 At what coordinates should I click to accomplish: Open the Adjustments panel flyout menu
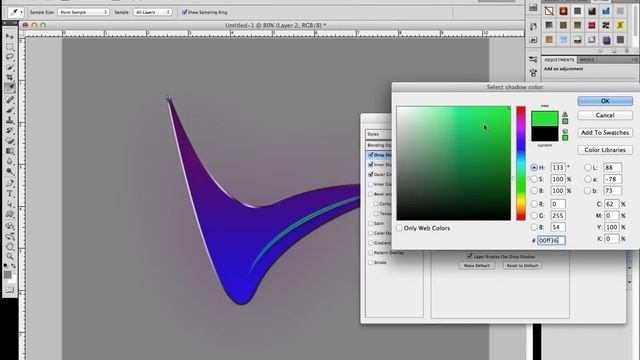coord(635,60)
